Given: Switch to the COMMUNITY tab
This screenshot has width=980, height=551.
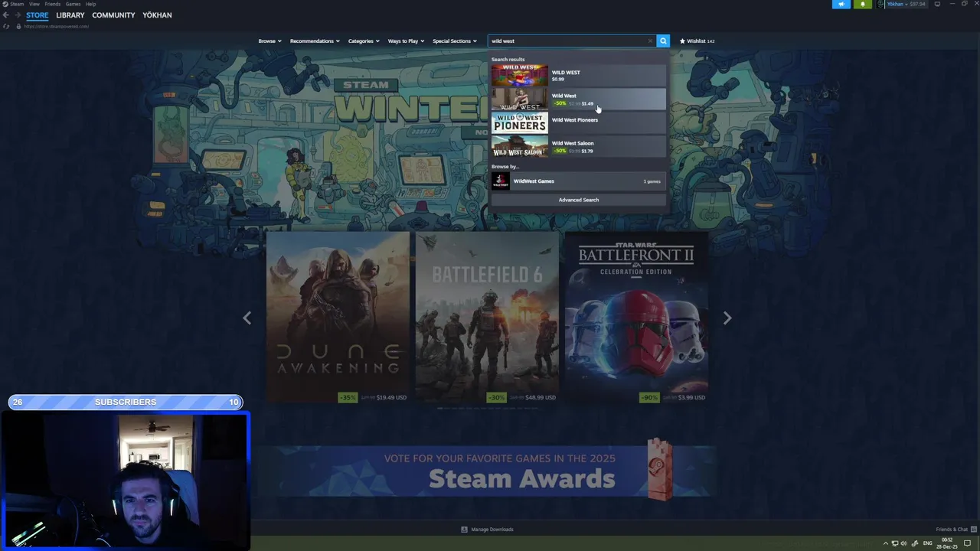Looking at the screenshot, I should 113,15.
